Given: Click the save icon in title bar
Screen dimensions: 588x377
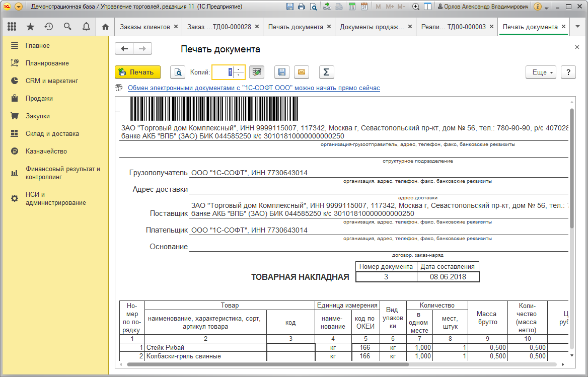Looking at the screenshot, I should click(x=290, y=7).
